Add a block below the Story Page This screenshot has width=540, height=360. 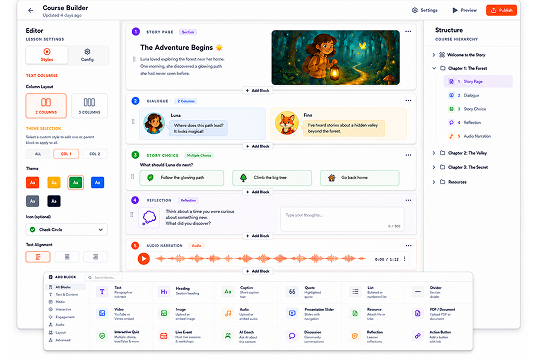(x=258, y=91)
